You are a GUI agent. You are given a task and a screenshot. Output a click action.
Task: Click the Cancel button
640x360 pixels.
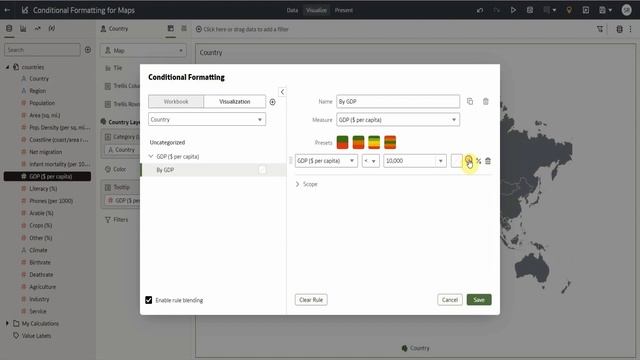(x=450, y=300)
